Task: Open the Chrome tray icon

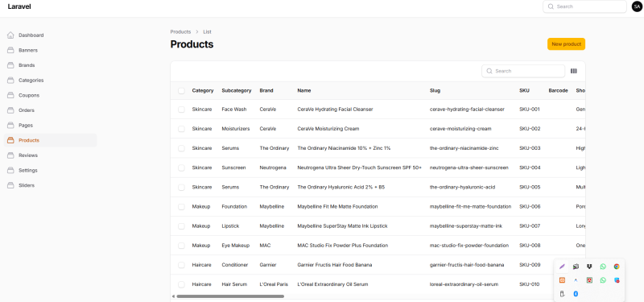Action: 617,267
